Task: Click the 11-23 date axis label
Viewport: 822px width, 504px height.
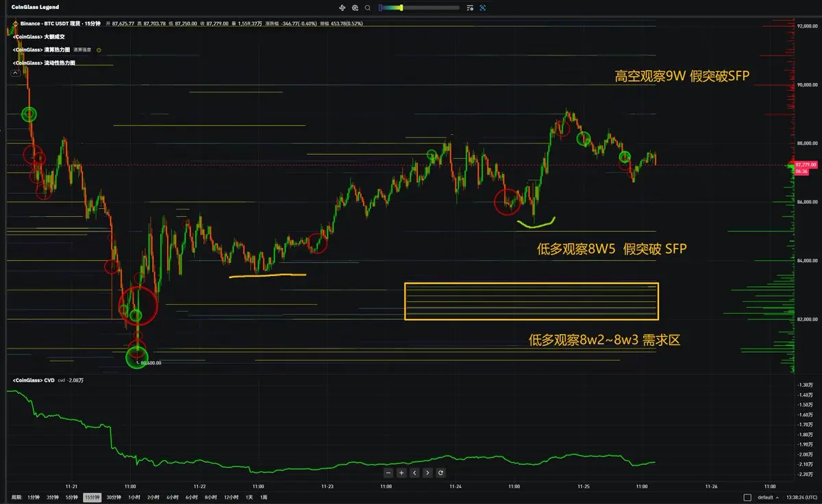Action: (x=327, y=486)
